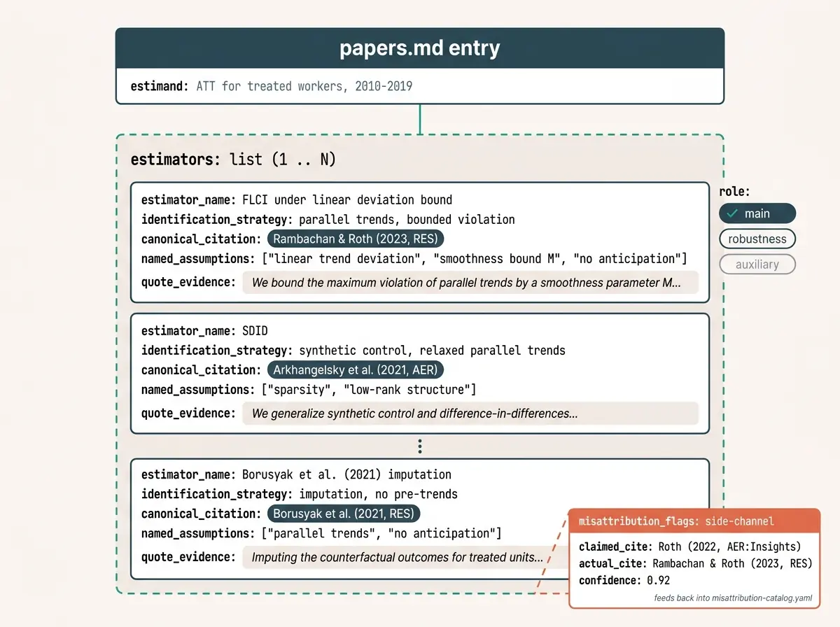
Task: Click parallel trends, no anticipation assumptions list
Action: pos(322,533)
